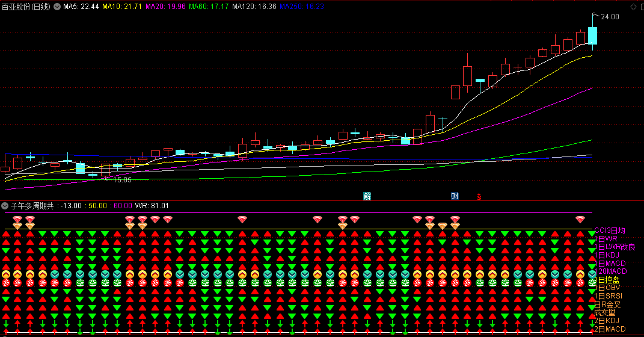
Task: Click the 24.00 high price label
Action: coord(610,17)
